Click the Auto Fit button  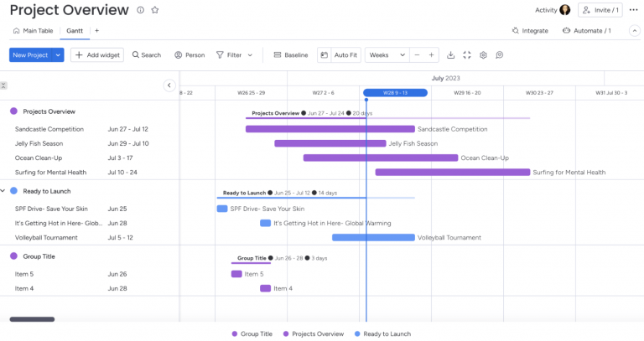pyautogui.click(x=340, y=55)
